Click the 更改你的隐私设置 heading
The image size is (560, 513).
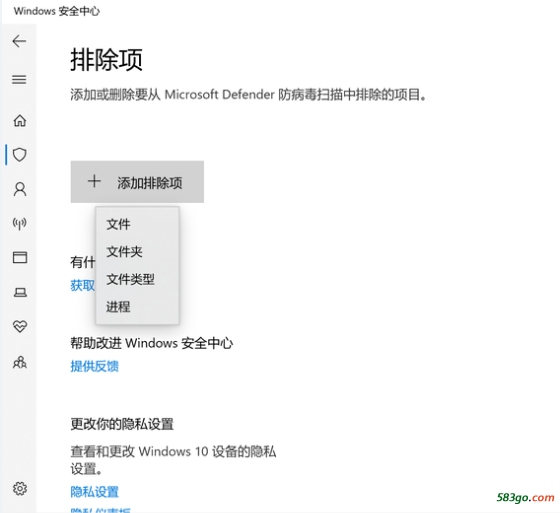(x=122, y=424)
